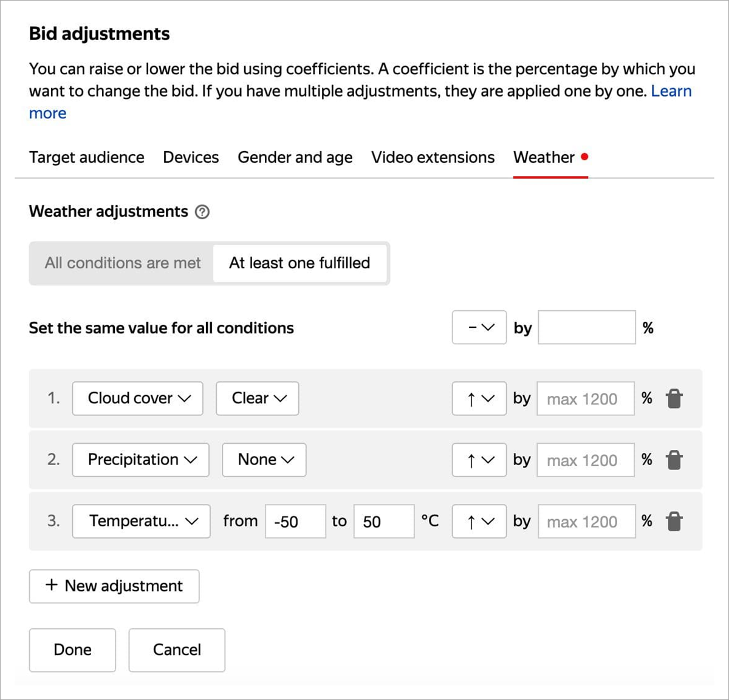The height and width of the screenshot is (700, 729).
Task: Select the 'All conditions are met' toggle
Action: [x=122, y=263]
